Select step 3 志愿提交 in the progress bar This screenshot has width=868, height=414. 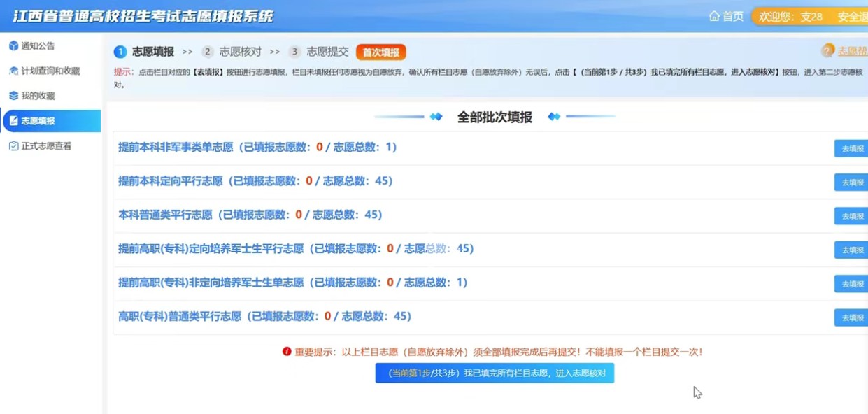click(x=319, y=52)
